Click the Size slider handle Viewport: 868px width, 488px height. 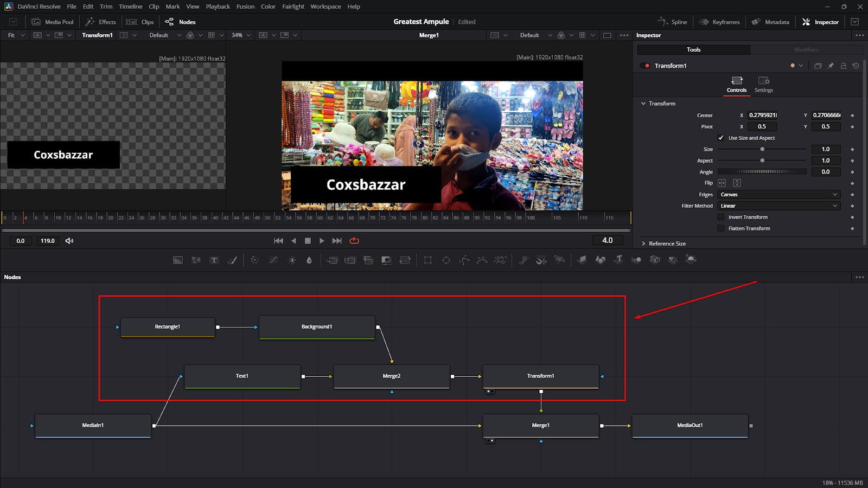pyautogui.click(x=762, y=149)
